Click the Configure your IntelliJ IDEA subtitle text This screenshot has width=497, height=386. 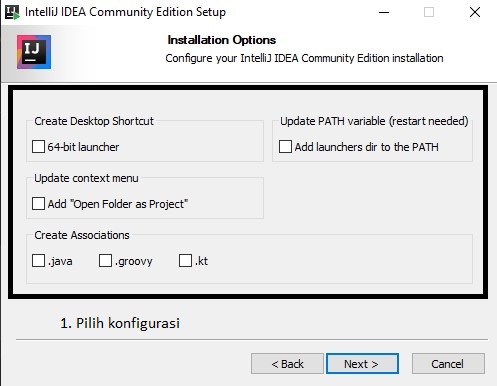tap(304, 58)
